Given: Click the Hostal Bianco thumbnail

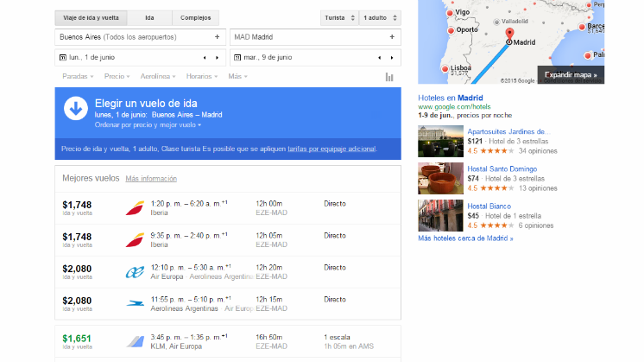Looking at the screenshot, I should pos(440,216).
